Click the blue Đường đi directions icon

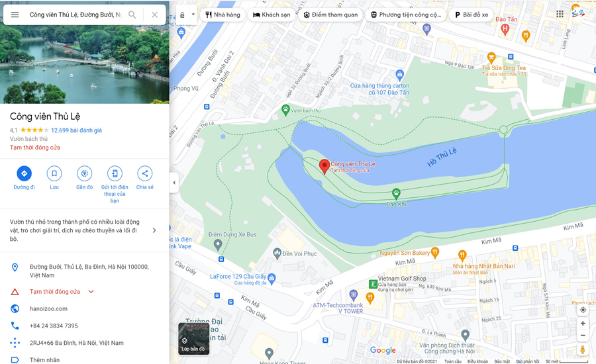point(24,173)
